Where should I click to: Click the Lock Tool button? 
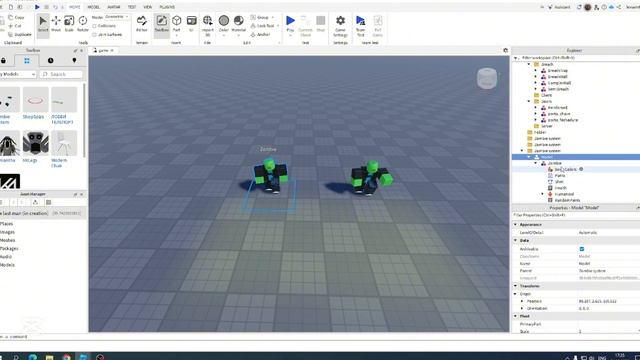coord(262,26)
